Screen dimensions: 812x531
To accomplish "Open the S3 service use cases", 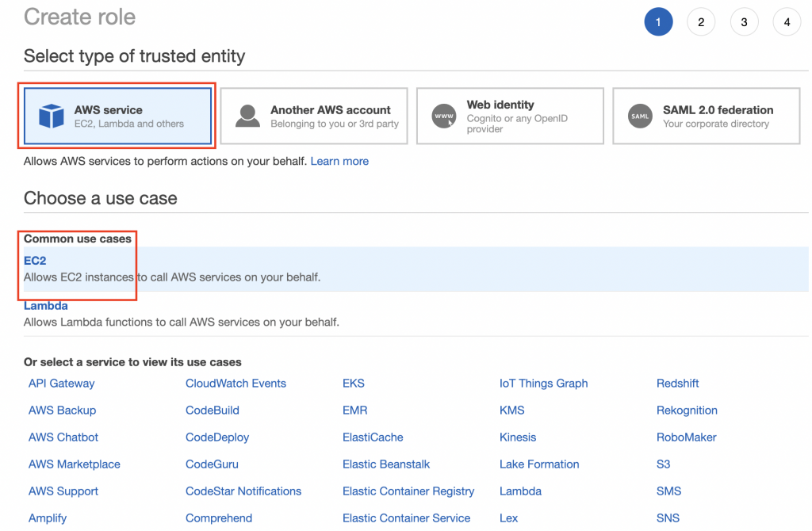I will (664, 464).
